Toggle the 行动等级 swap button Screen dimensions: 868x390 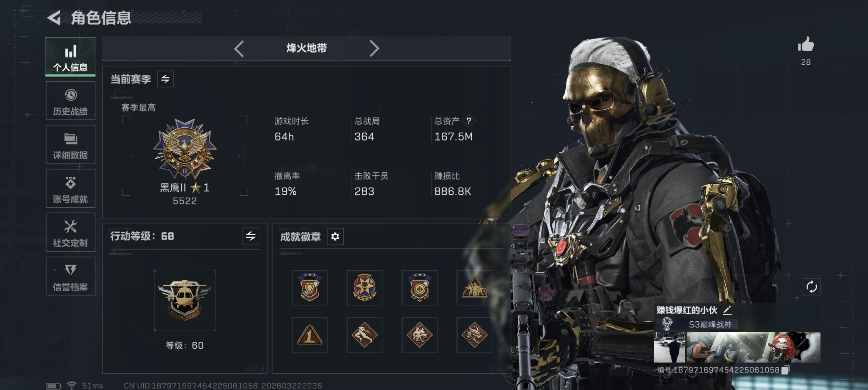click(x=250, y=236)
